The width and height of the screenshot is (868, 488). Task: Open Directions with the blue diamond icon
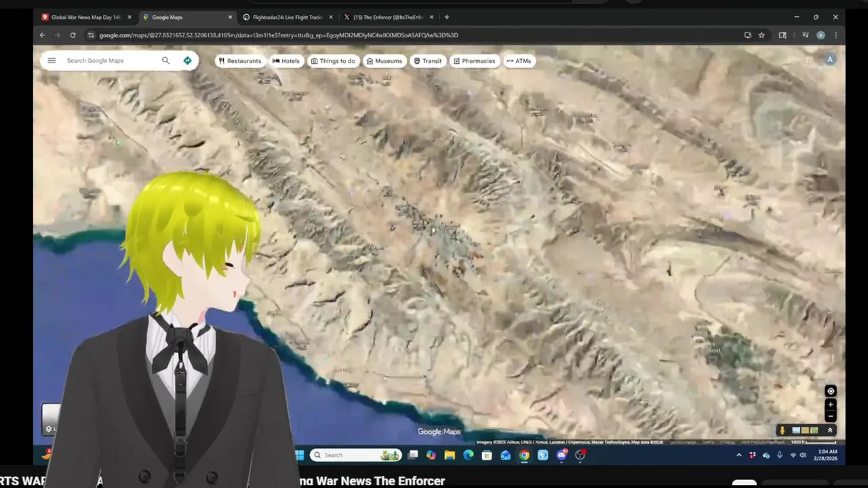pyautogui.click(x=187, y=60)
